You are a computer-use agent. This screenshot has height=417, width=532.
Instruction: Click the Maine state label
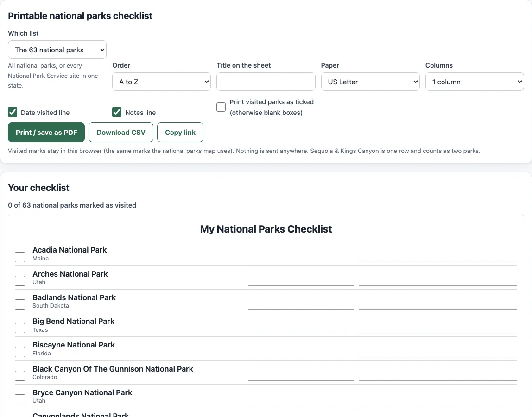[40, 259]
